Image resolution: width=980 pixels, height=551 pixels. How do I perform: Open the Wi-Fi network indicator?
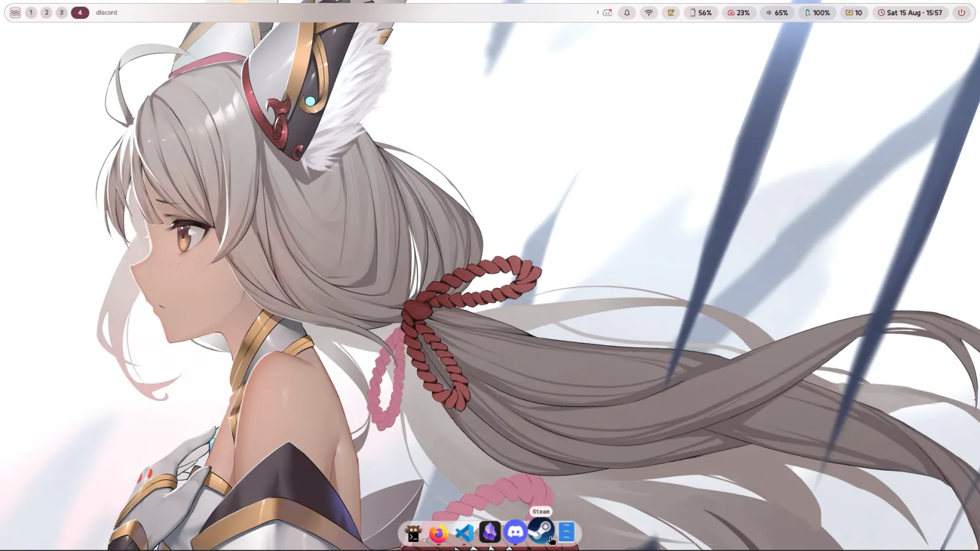649,12
